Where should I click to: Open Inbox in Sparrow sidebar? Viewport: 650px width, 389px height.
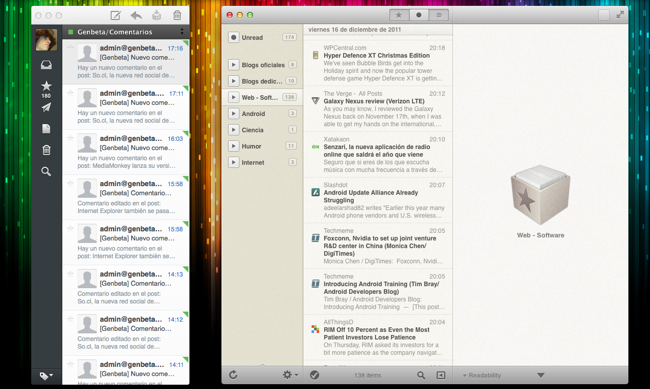46,65
